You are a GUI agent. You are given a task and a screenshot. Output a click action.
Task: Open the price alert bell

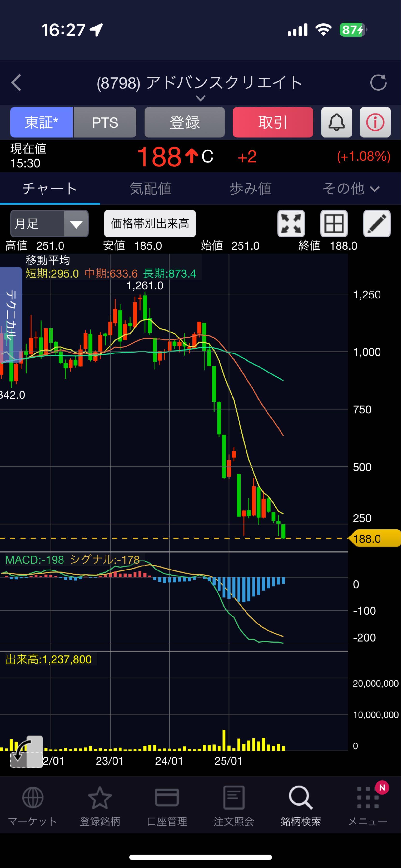(x=336, y=122)
